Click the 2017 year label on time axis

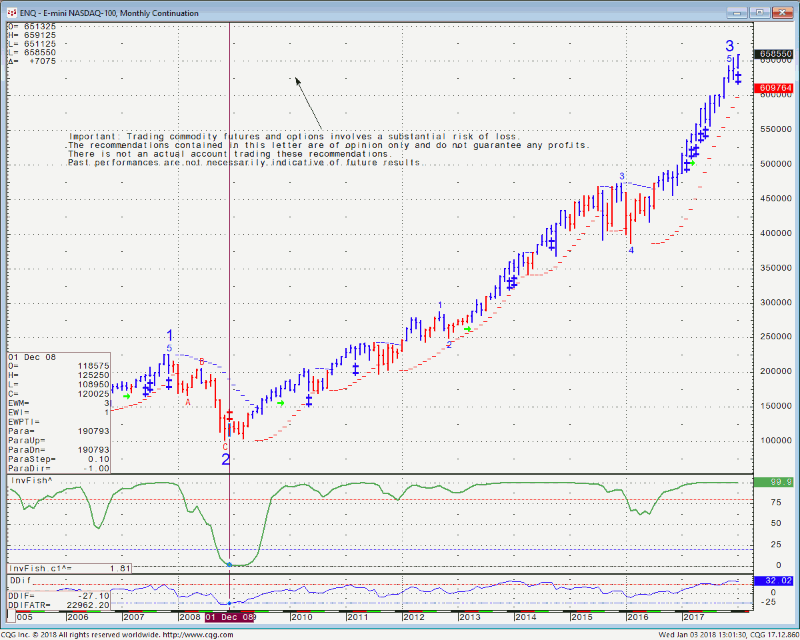[x=694, y=617]
